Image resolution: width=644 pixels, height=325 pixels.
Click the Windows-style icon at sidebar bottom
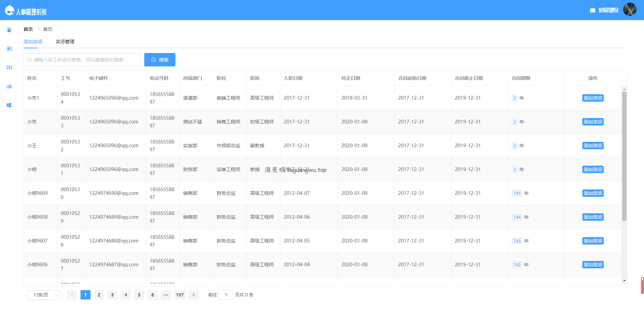pos(9,105)
